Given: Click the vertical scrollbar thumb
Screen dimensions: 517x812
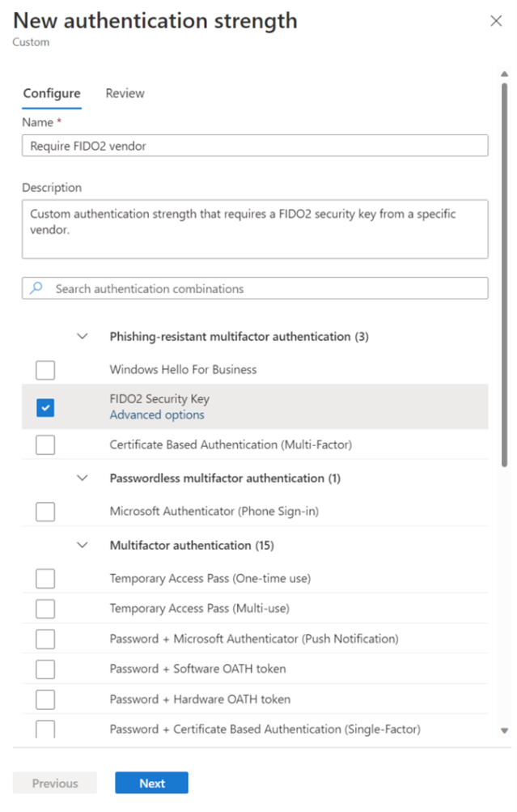Looking at the screenshot, I should pyautogui.click(x=505, y=274).
